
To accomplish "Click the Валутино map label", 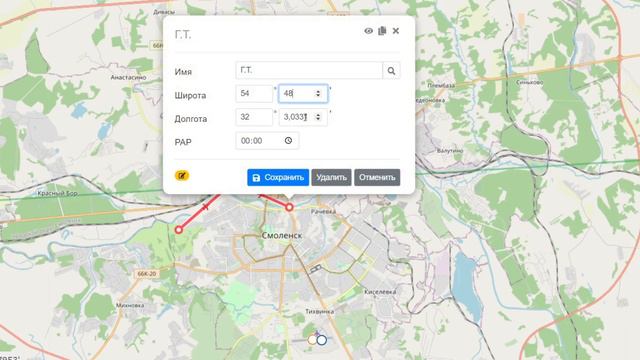I will point(450,151).
